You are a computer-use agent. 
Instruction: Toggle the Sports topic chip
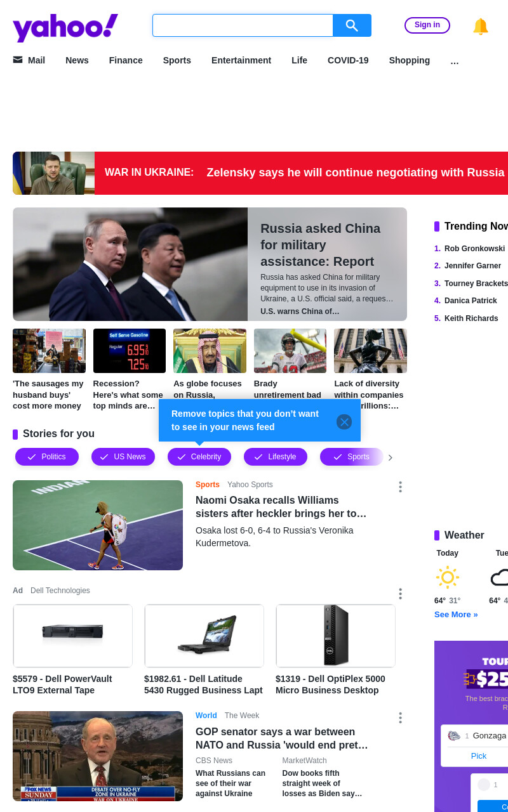click(x=352, y=457)
